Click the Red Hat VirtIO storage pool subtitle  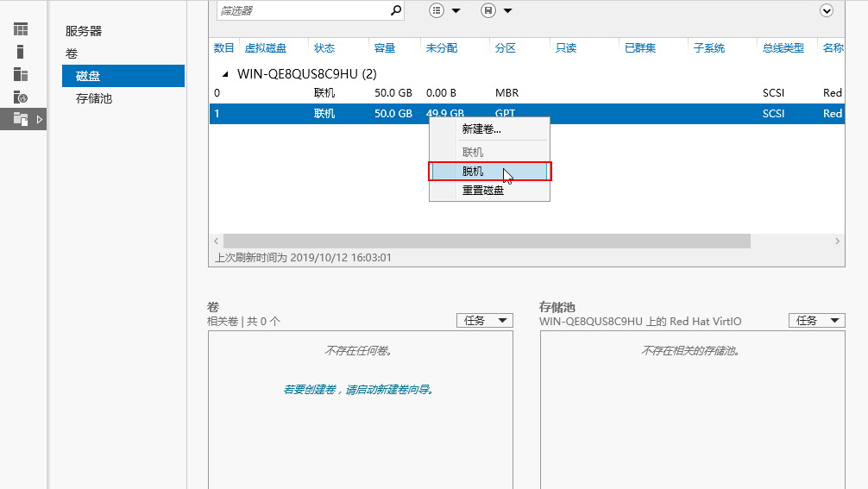point(640,322)
